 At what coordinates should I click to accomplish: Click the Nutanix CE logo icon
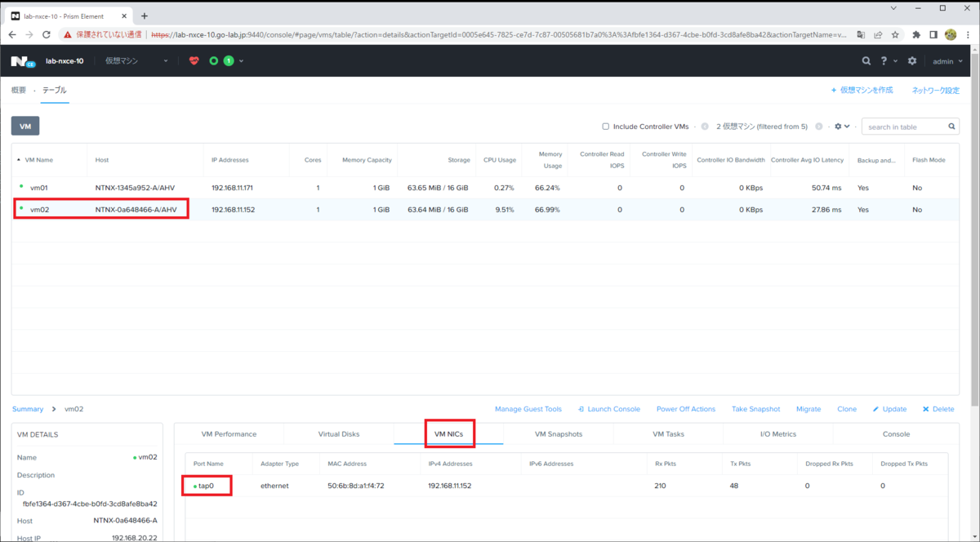point(22,61)
